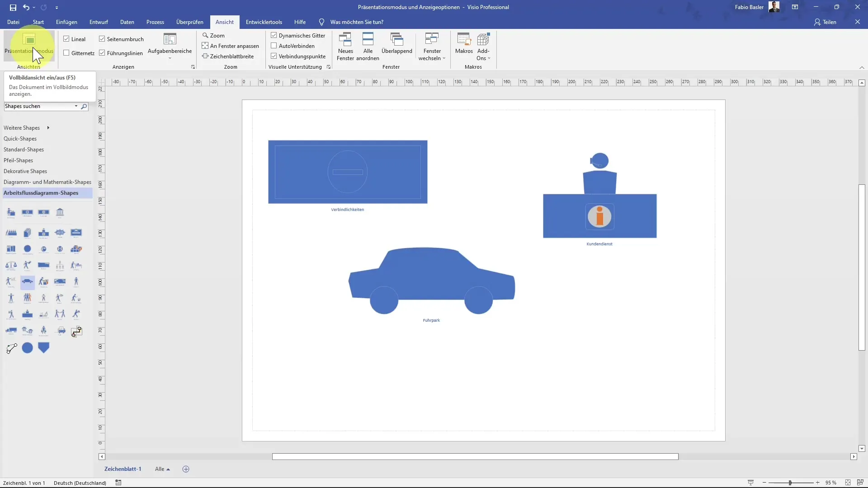Expand the Fenster wechseln menu
Image resolution: width=868 pixels, height=488 pixels.
tap(432, 47)
